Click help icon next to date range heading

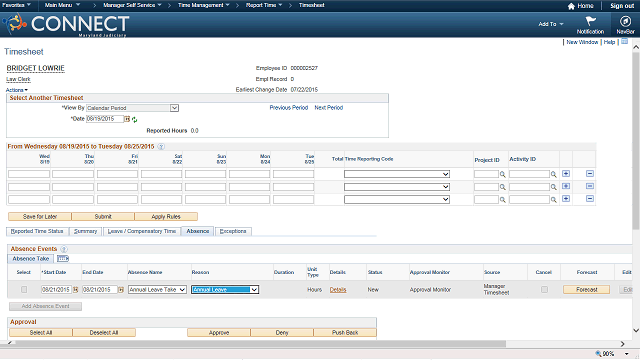click(x=161, y=147)
